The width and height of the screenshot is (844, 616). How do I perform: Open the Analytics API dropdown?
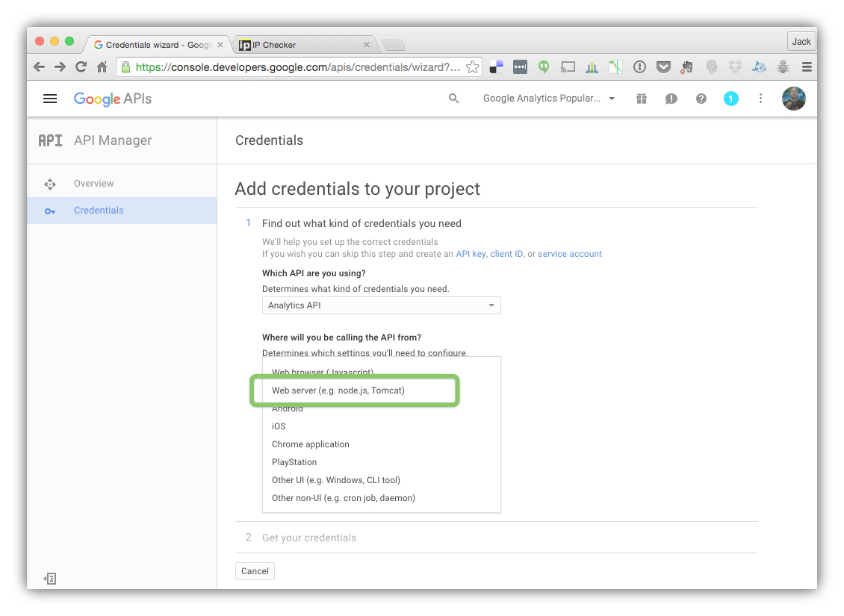click(x=381, y=305)
